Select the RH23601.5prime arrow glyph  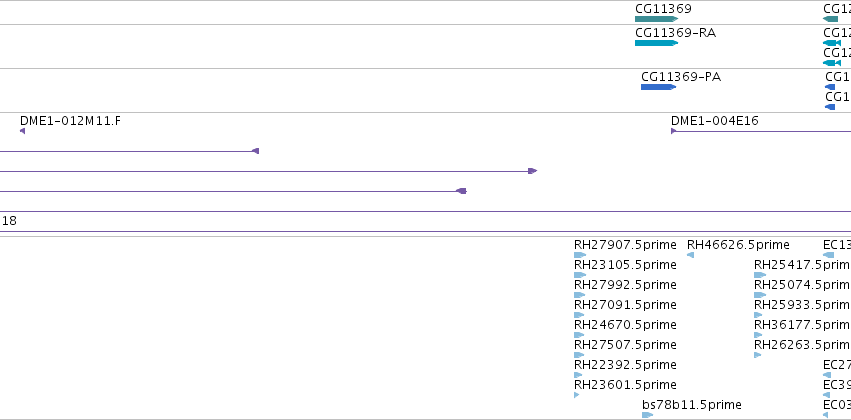click(x=576, y=395)
